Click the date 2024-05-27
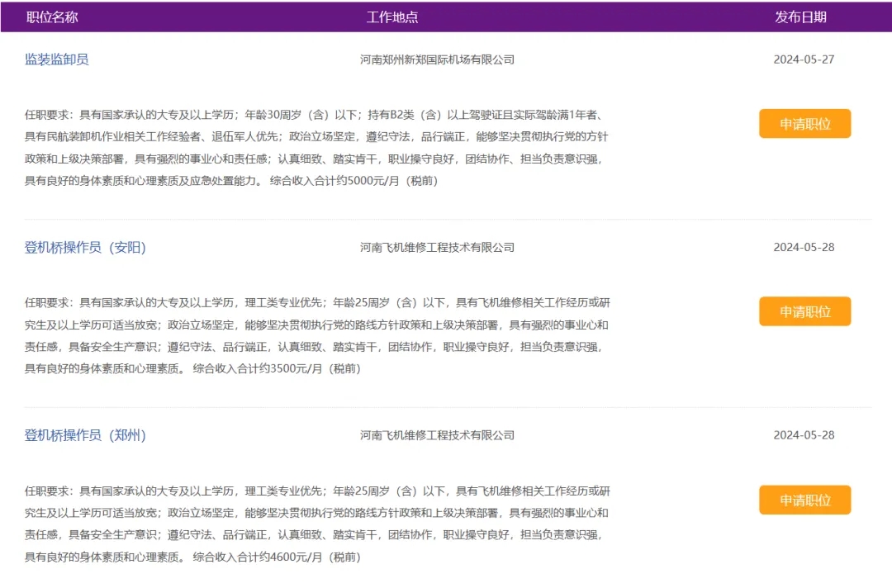 pyautogui.click(x=805, y=59)
